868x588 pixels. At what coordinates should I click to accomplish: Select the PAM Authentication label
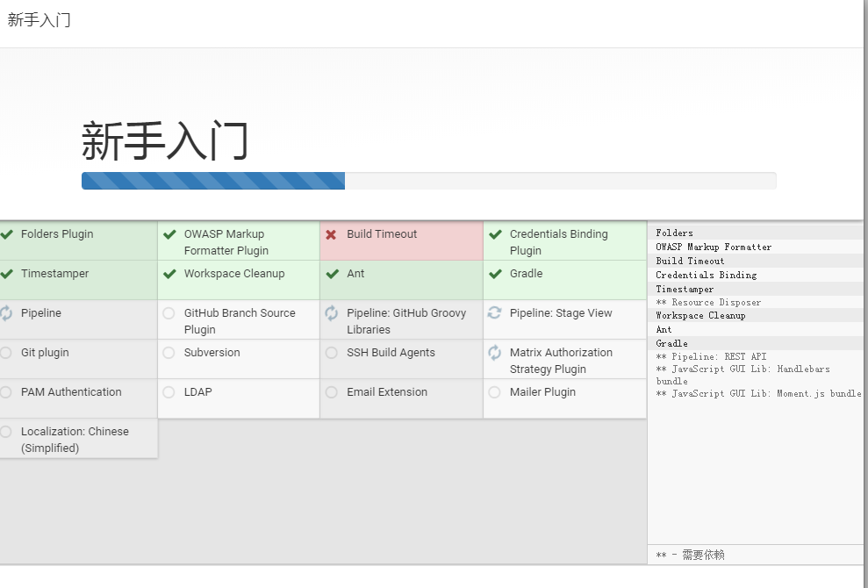[x=71, y=391]
